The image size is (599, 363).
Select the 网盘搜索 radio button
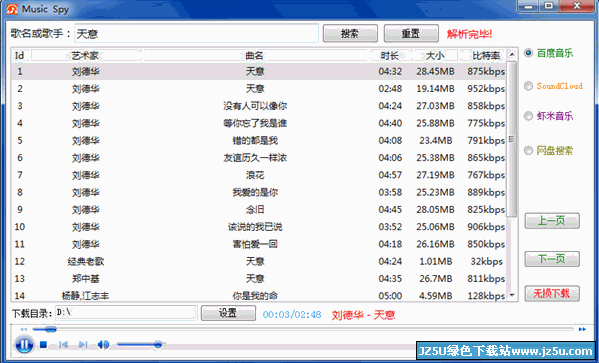[x=528, y=151]
